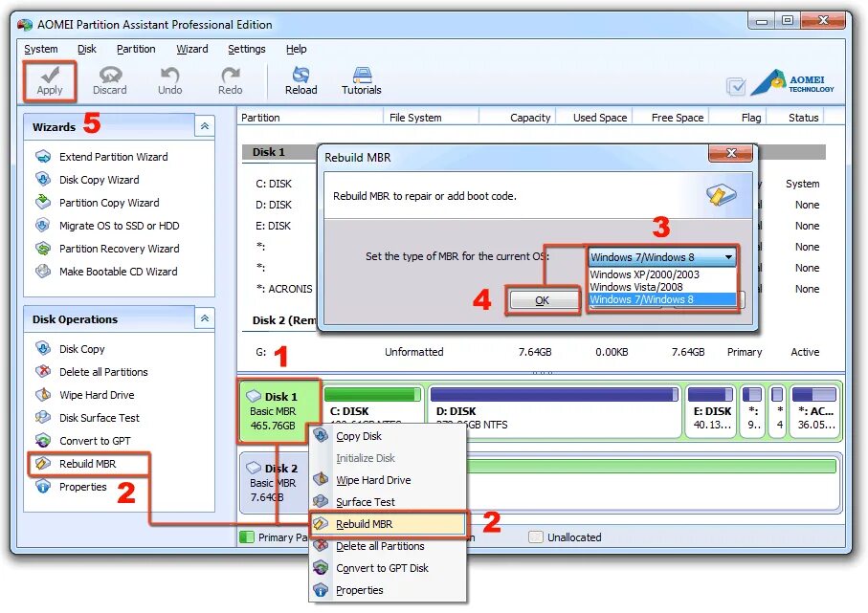The width and height of the screenshot is (868, 613).
Task: Choose Windows 7/Windows 8 list option
Action: [x=661, y=299]
